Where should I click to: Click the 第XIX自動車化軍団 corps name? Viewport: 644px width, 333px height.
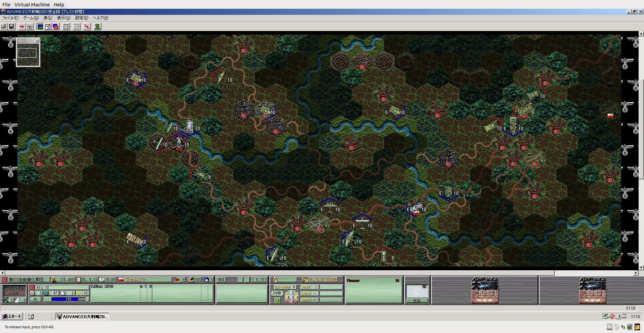[26, 279]
